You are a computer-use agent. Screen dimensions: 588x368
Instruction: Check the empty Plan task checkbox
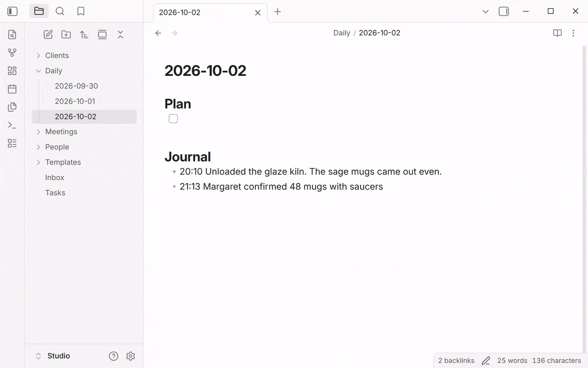[x=173, y=119]
